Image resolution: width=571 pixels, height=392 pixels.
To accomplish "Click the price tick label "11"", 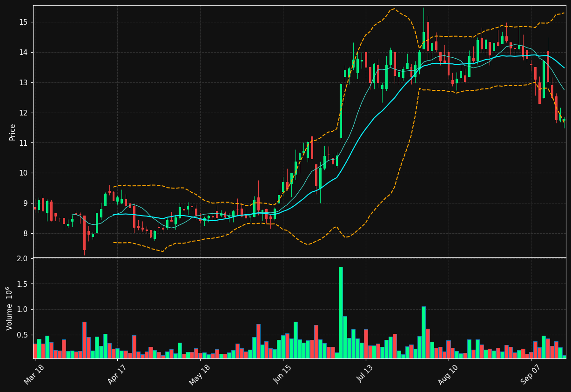I will (x=23, y=143).
